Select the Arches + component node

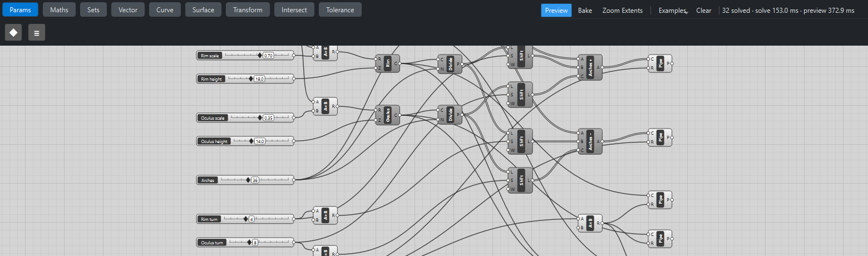pos(590,67)
